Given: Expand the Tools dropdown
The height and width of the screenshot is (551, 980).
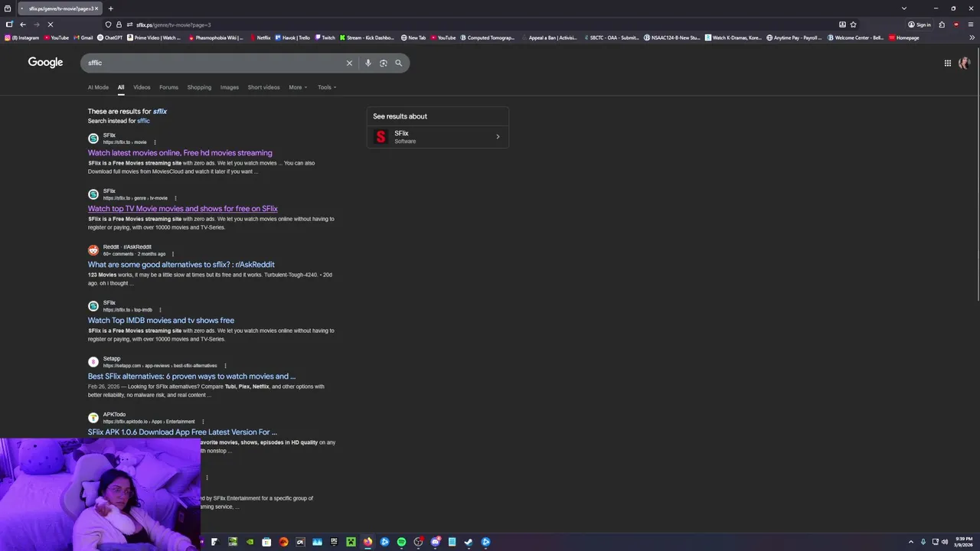Looking at the screenshot, I should click(327, 87).
